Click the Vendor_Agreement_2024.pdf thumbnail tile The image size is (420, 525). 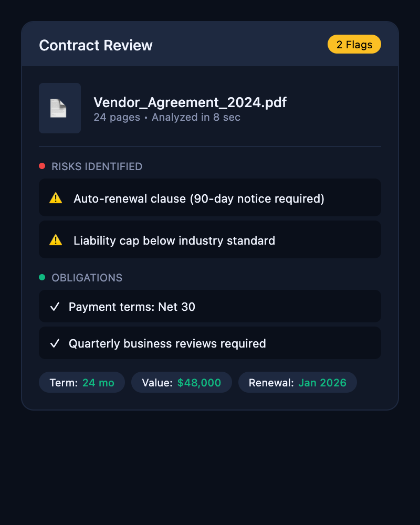59,108
